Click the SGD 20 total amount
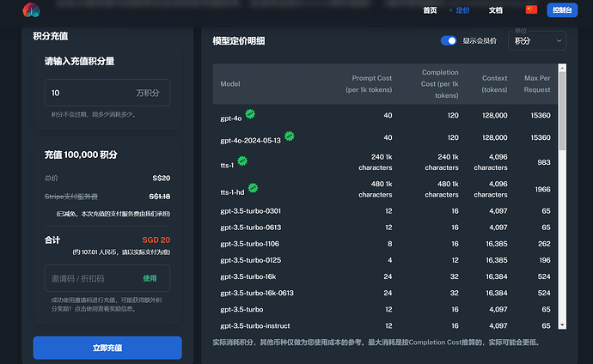The height and width of the screenshot is (364, 593). pos(156,240)
